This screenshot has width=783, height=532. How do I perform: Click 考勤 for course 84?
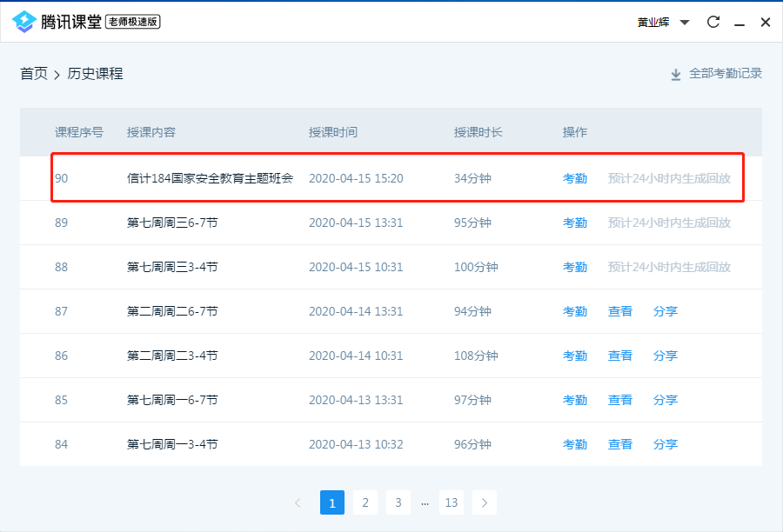(574, 444)
